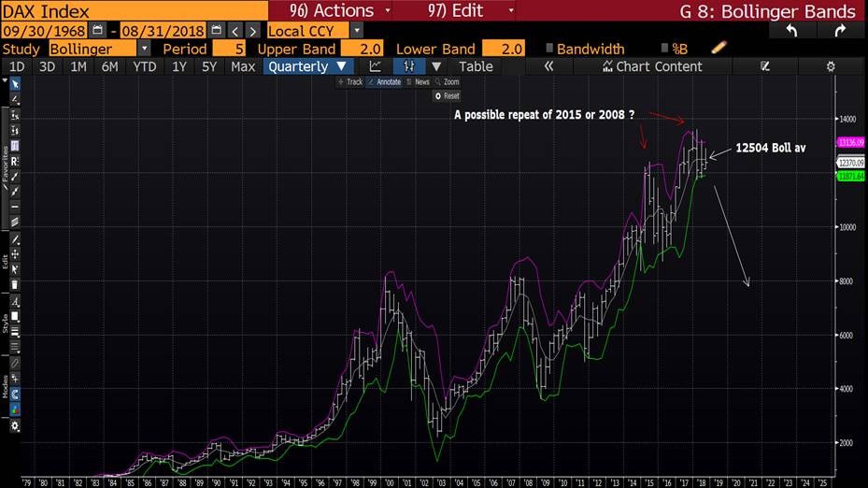The height and width of the screenshot is (488, 868).
Task: Click the fill color square icon in Style
Action: point(15,317)
